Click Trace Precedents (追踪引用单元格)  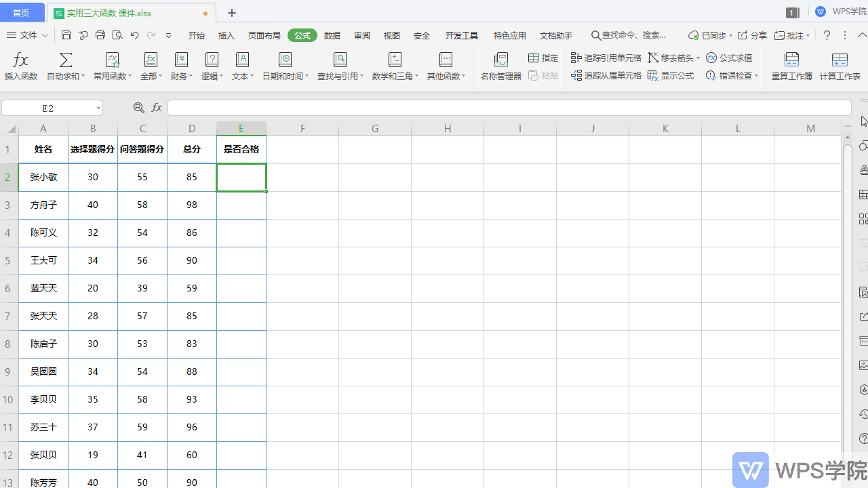pos(606,58)
